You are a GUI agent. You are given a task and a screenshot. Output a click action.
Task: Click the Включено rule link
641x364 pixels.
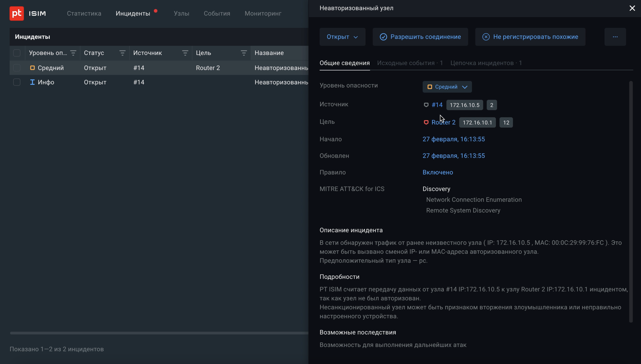click(x=438, y=172)
